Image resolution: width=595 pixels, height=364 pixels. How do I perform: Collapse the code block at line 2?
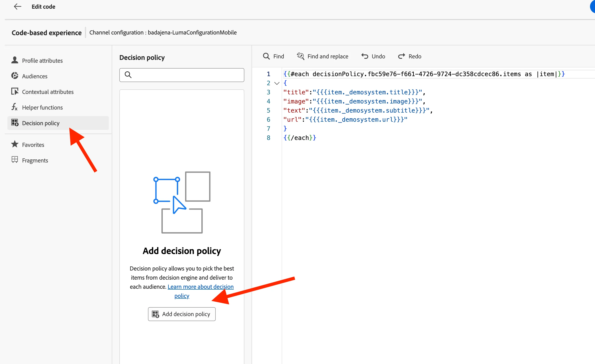[x=277, y=83]
